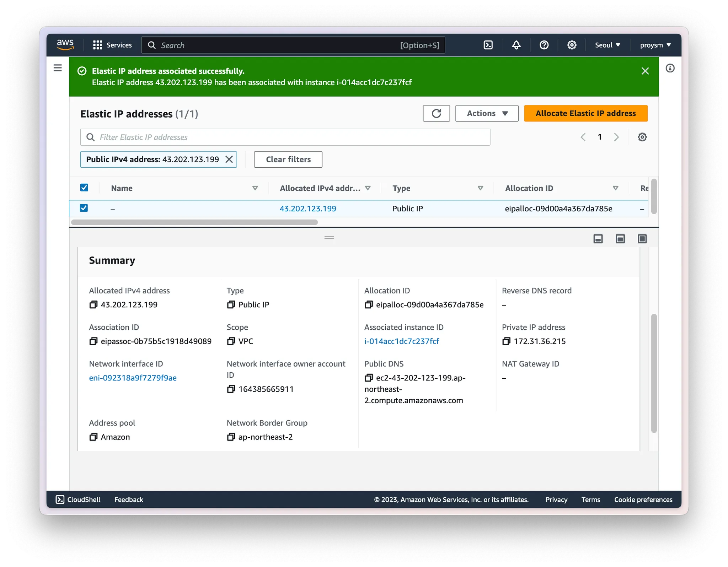Toggle the select-all checkbox in table header
728x567 pixels.
pyautogui.click(x=84, y=188)
